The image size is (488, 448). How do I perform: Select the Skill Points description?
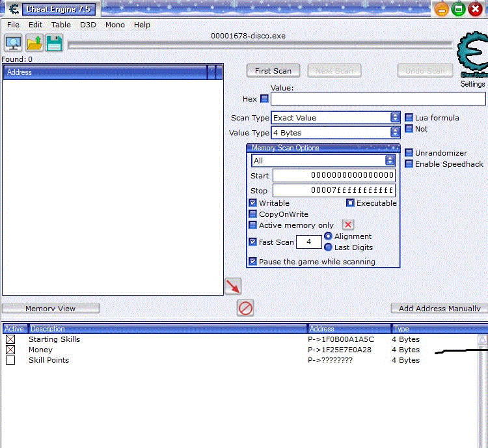(49, 360)
